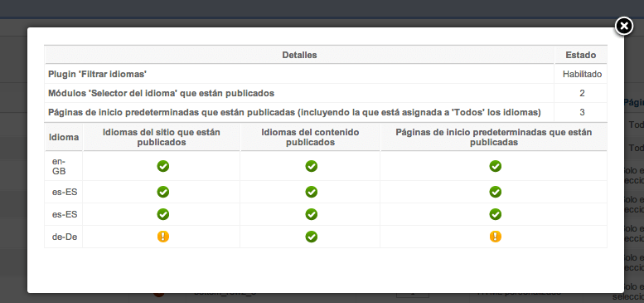
Task: Click de-De site language warning icon
Action: [163, 237]
